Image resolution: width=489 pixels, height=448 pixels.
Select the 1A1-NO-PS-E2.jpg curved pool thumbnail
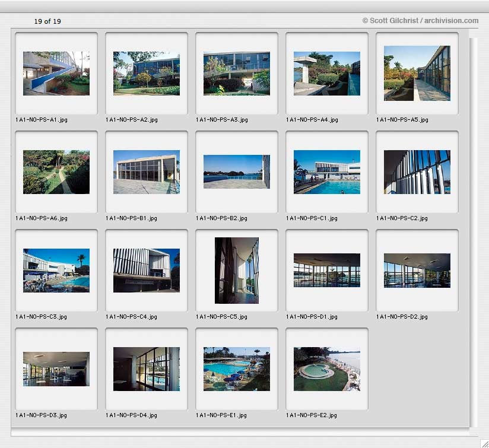(x=327, y=369)
